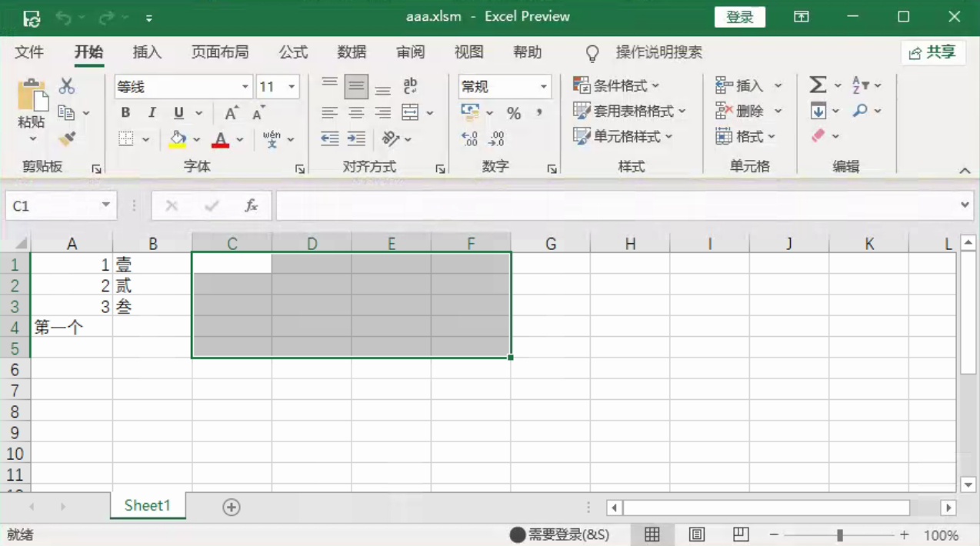Viewport: 980px width, 546px height.
Task: Click the Cut scissors icon
Action: pos(67,86)
